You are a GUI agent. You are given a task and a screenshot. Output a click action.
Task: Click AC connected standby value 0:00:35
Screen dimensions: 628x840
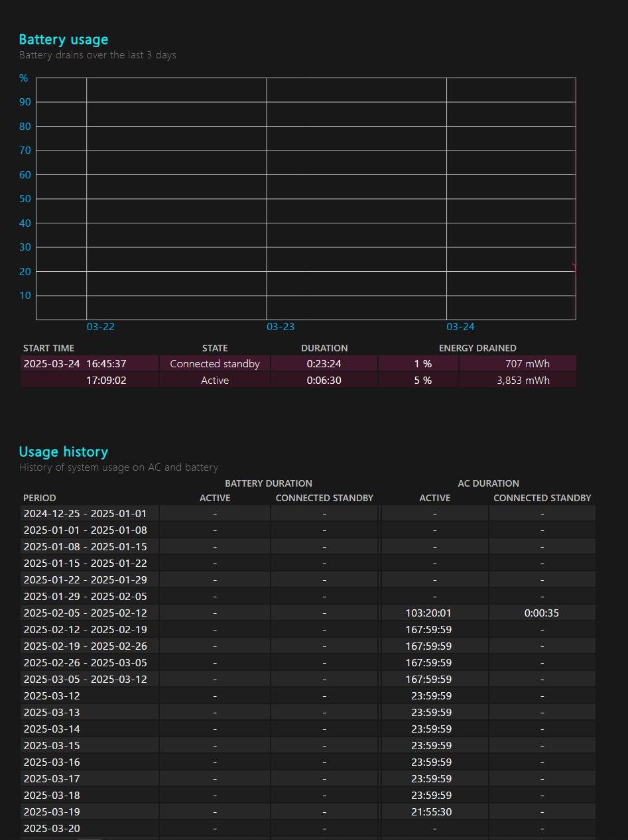(542, 613)
